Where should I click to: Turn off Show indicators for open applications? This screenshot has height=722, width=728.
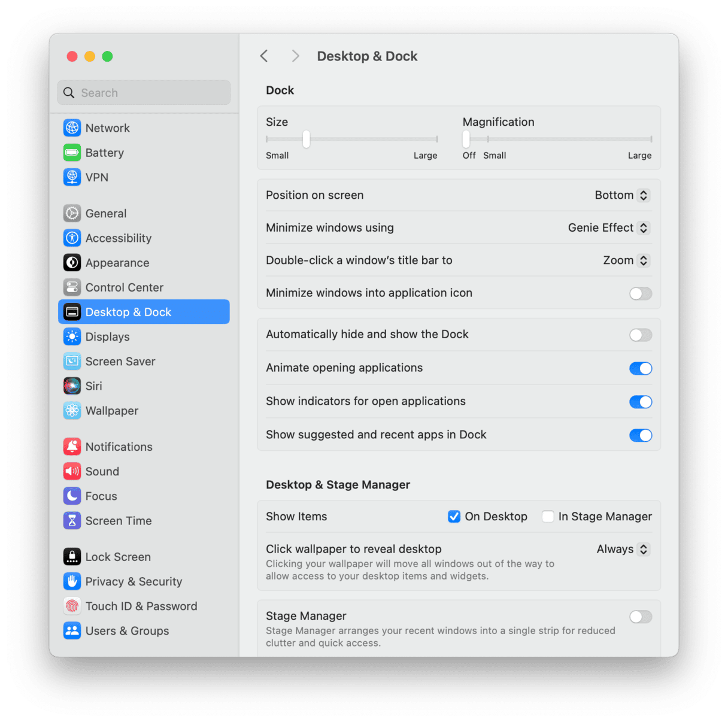640,402
